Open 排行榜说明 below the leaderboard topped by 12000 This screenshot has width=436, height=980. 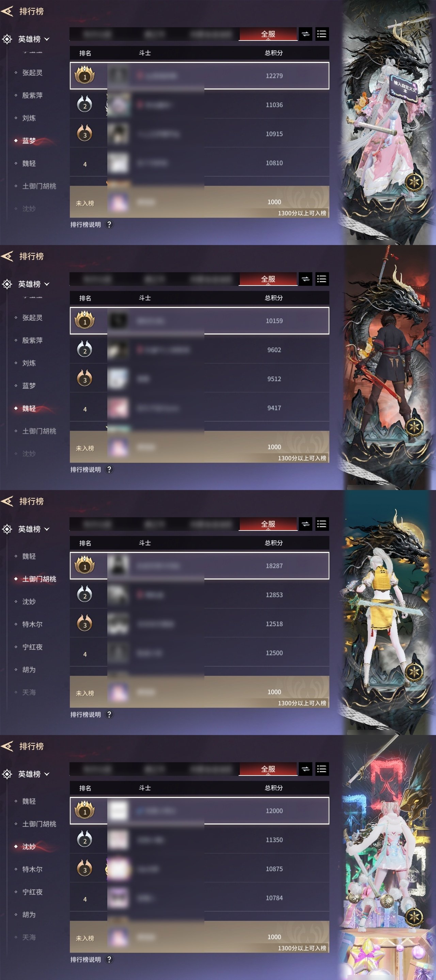86,960
